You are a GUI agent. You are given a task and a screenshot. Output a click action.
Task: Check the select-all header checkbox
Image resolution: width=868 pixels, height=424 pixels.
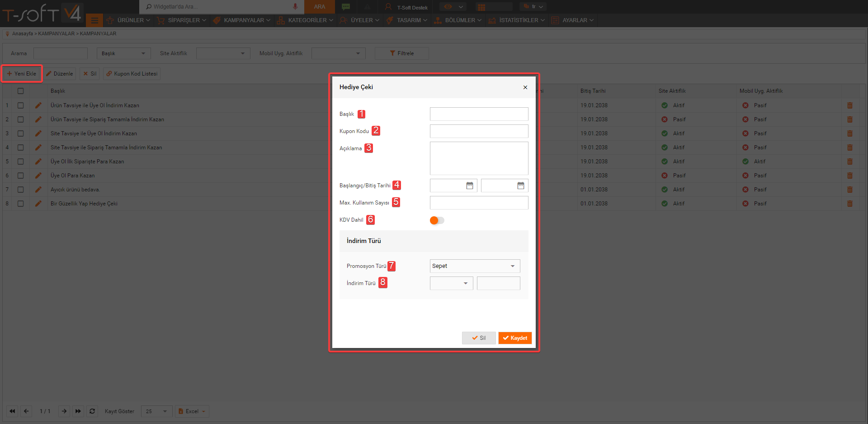click(20, 91)
